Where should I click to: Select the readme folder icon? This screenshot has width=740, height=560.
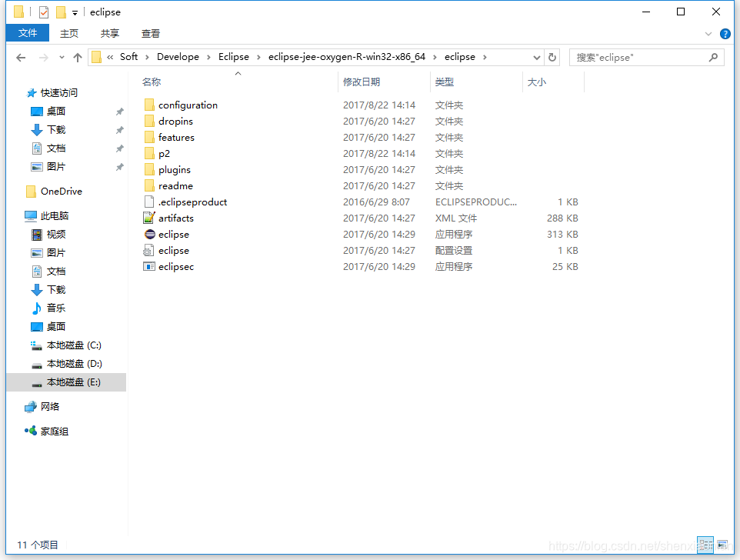[x=149, y=186]
